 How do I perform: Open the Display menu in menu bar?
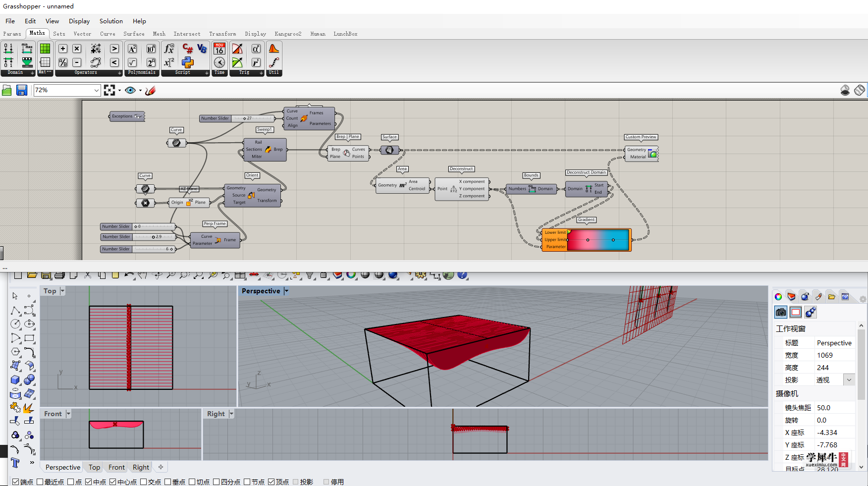coord(79,21)
